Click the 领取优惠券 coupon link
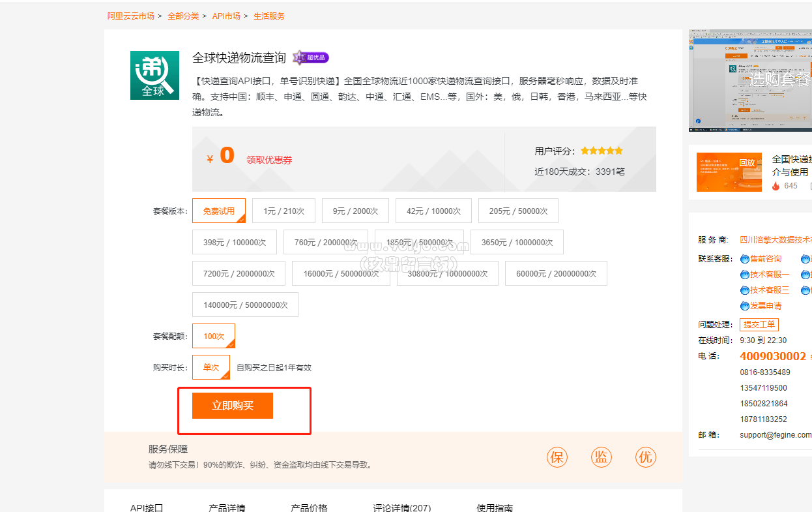 click(269, 160)
